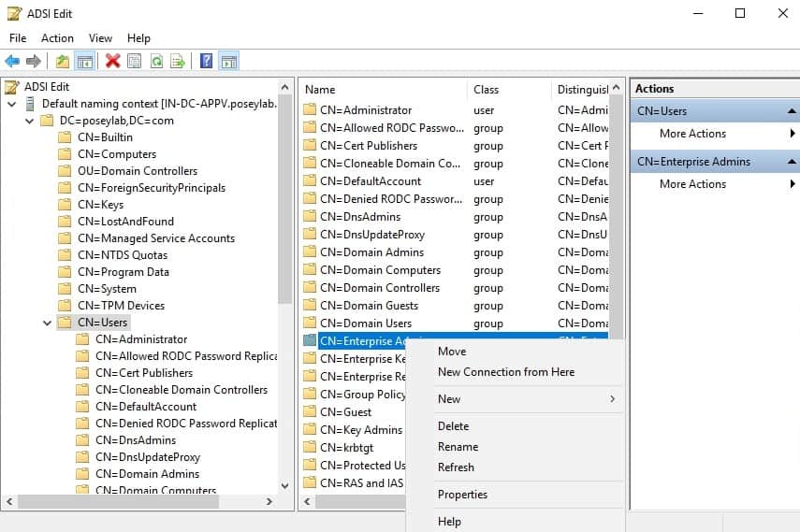Click the ADSI Edit root node icon
Screen dimensions: 800x532
pos(12,87)
